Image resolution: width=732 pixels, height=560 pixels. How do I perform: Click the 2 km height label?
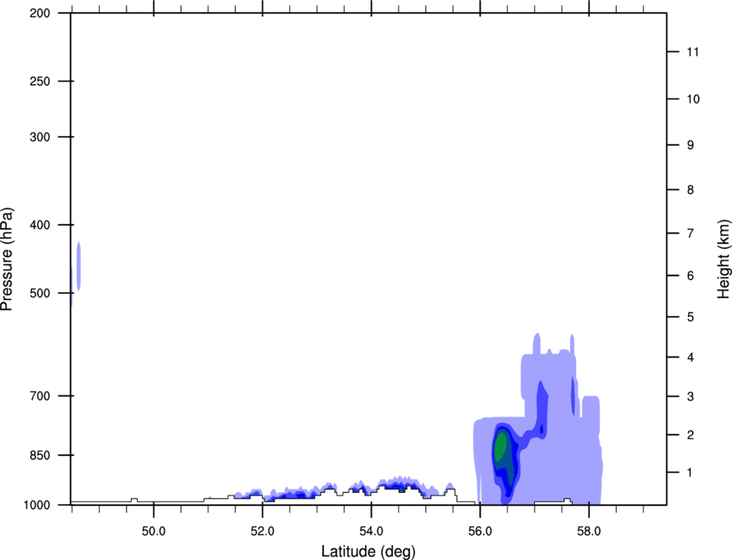coord(691,435)
